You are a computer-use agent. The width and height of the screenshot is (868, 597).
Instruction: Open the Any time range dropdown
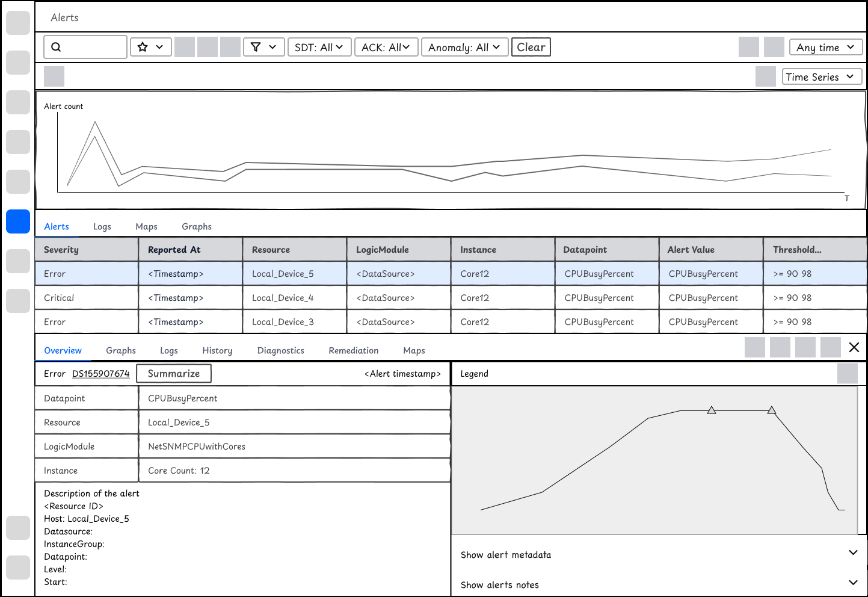point(826,47)
